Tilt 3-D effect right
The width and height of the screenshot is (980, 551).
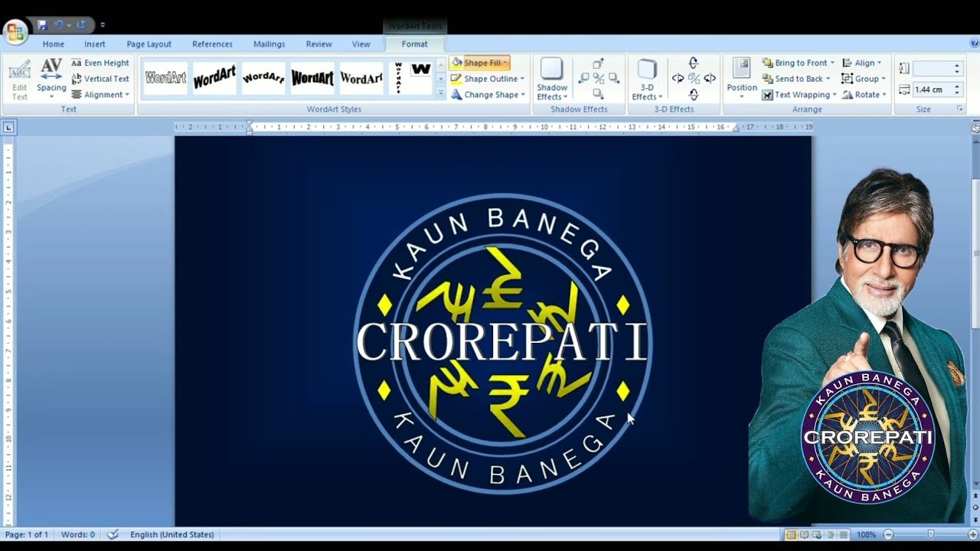tap(710, 79)
